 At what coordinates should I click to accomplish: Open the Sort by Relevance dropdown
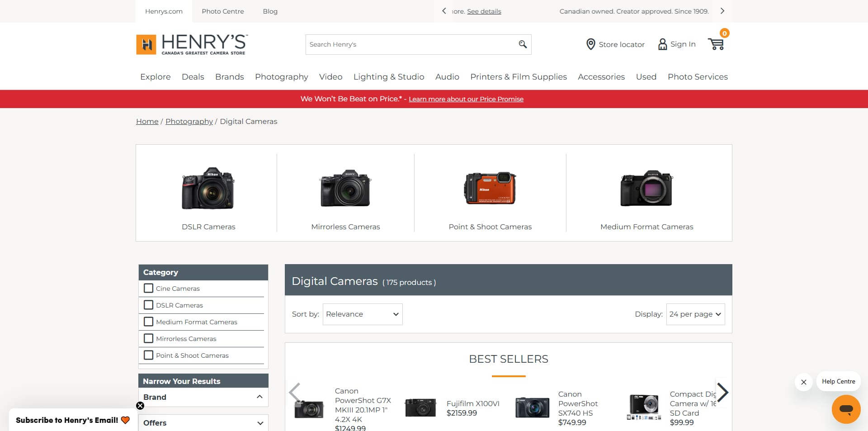click(363, 314)
